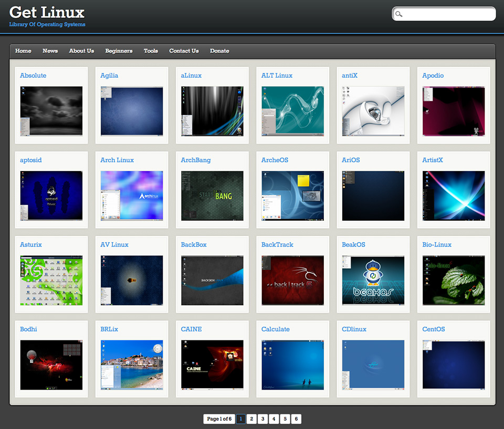Open the AriOS title link
Screen dimensions: 504x429
pos(351,160)
